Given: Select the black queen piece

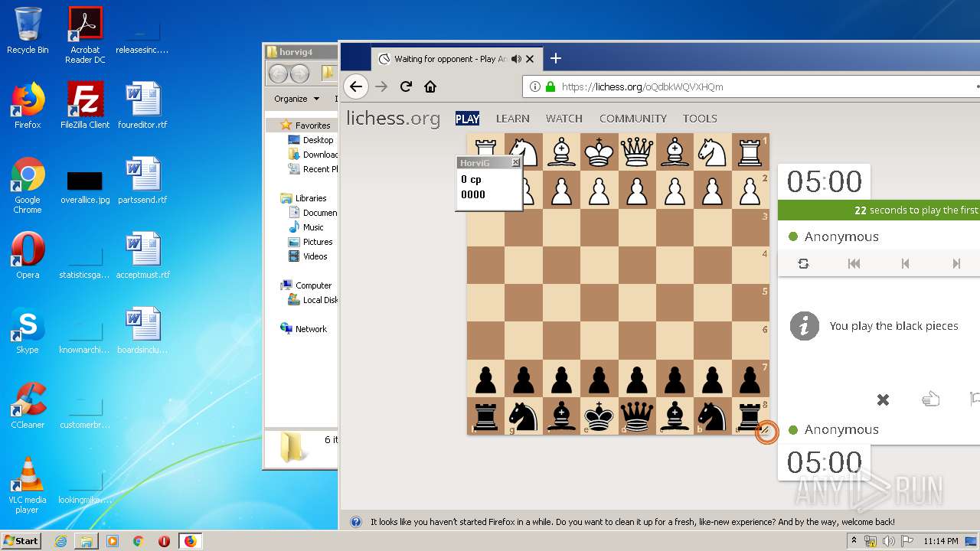Looking at the screenshot, I should [637, 416].
